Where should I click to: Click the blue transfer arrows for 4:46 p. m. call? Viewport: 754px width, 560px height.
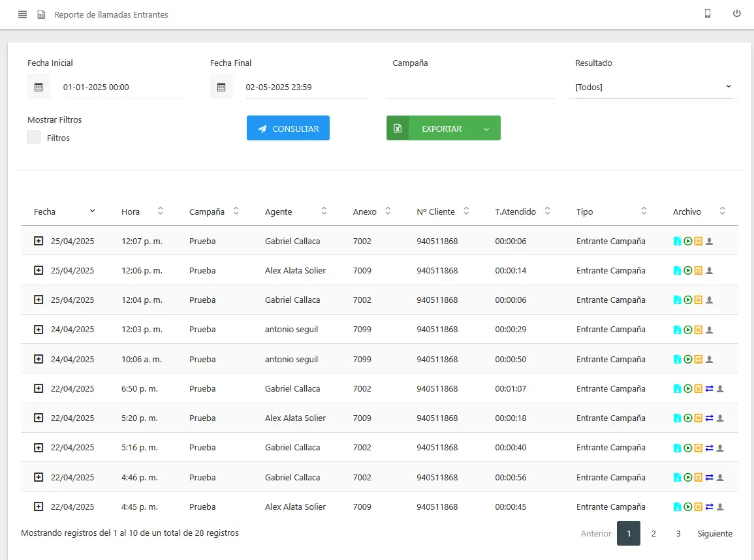[709, 477]
